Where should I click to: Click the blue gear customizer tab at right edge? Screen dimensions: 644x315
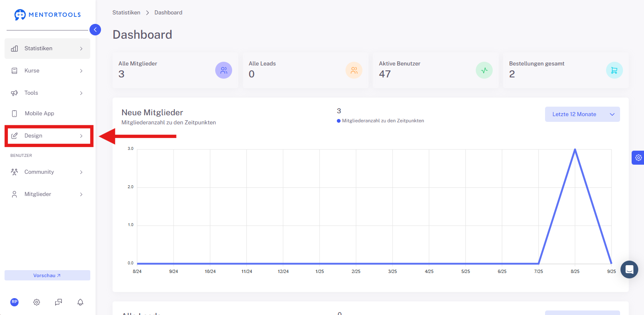point(638,157)
